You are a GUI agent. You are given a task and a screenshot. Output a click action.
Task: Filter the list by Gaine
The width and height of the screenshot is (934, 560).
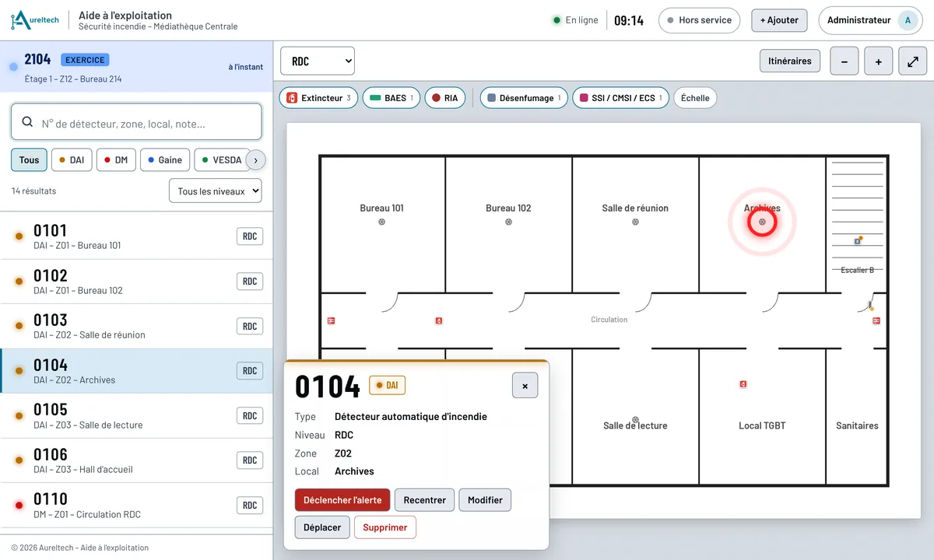[165, 160]
